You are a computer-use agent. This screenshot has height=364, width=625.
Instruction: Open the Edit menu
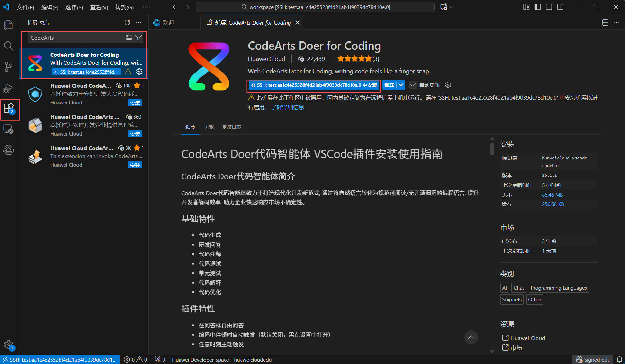pyautogui.click(x=49, y=7)
